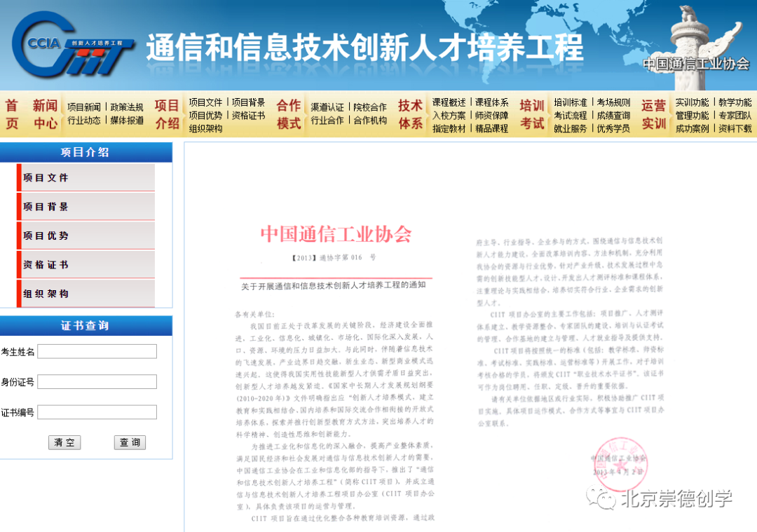Open 项目文件 link in top navigation
Image resolution: width=757 pixels, height=532 pixels.
pos(205,102)
